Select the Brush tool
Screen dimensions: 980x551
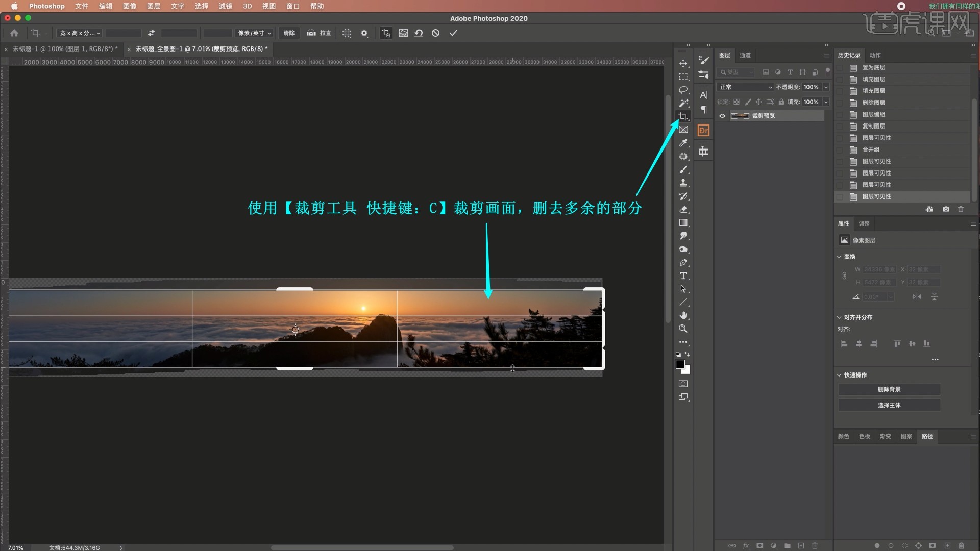point(683,169)
